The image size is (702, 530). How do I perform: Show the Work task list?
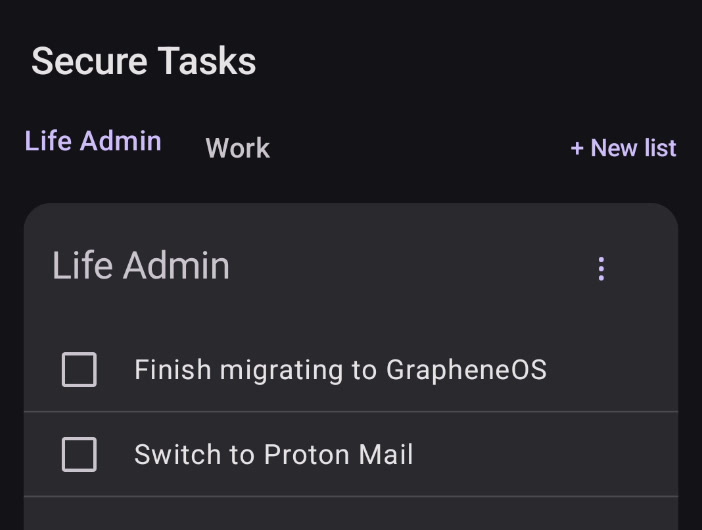(237, 148)
